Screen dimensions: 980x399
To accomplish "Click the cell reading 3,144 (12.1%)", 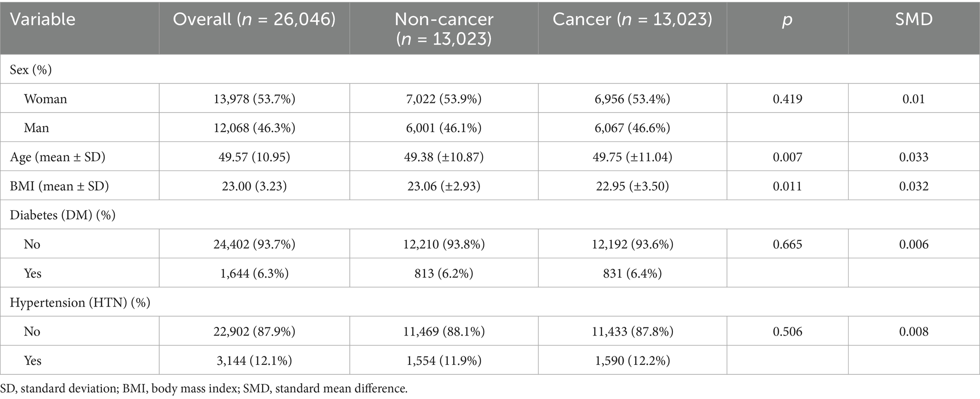I will coord(254,361).
